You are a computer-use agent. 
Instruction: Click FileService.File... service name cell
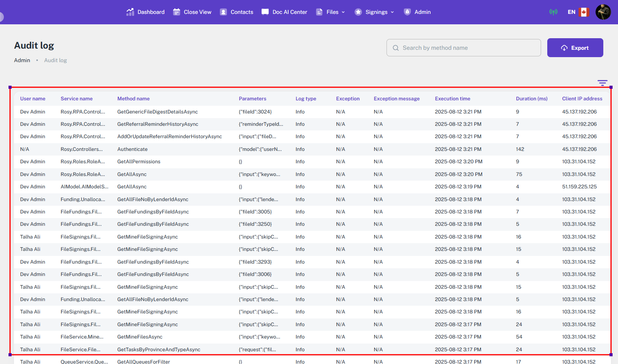80,350
